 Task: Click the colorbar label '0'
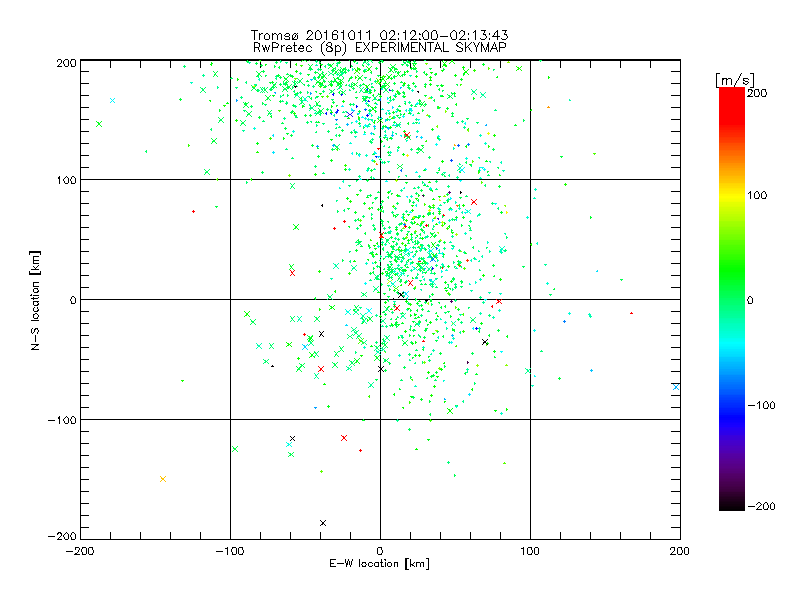tap(750, 300)
